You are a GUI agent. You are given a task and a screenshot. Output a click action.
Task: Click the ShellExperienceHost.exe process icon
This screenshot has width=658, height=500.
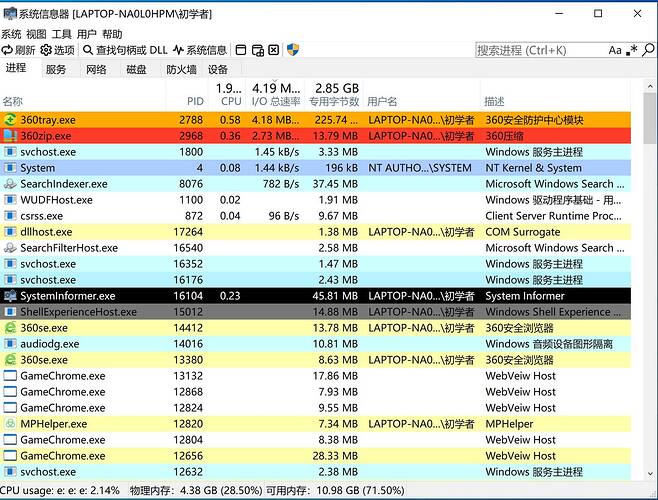(10, 312)
